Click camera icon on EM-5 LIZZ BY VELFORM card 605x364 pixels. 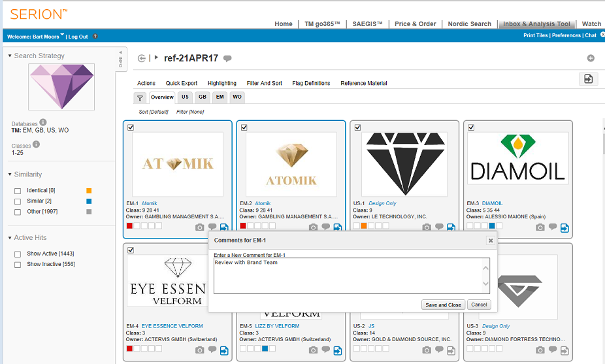coord(313,350)
